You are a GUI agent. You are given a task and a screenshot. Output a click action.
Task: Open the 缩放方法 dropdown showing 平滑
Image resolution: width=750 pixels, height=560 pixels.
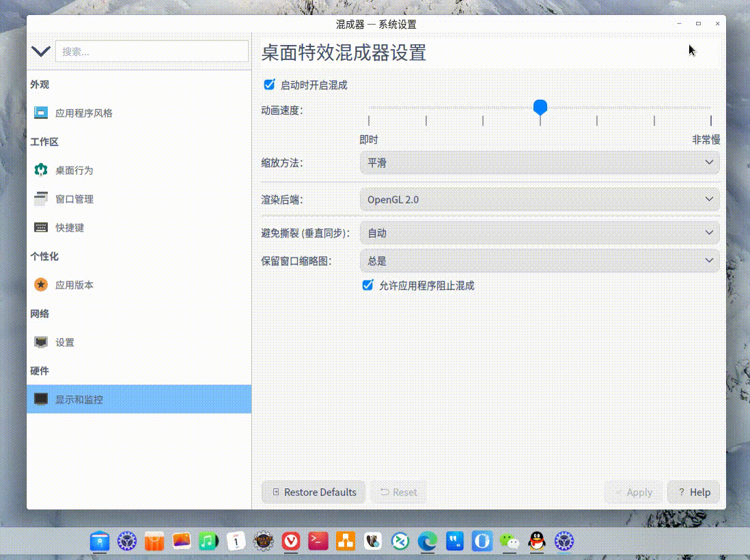[540, 163]
